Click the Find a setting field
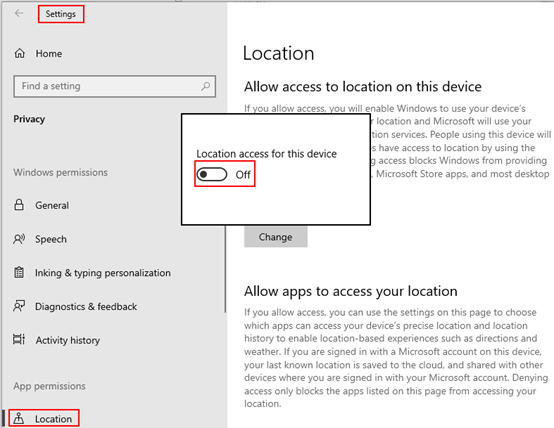 coord(114,86)
